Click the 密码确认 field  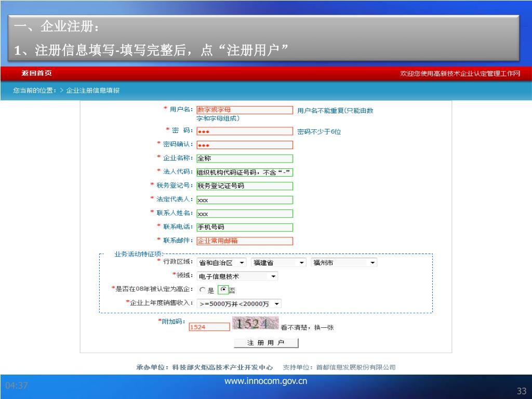tap(244, 145)
